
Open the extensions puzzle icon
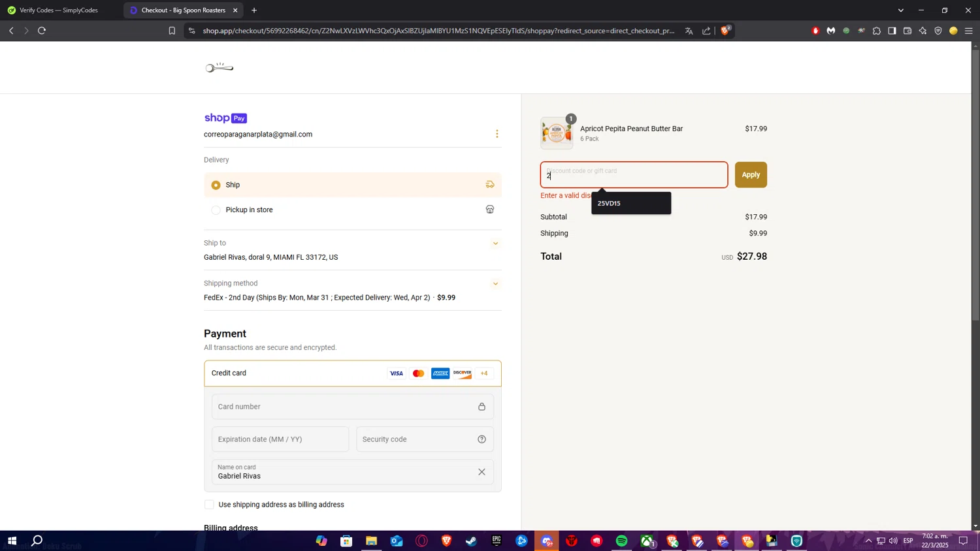(877, 31)
